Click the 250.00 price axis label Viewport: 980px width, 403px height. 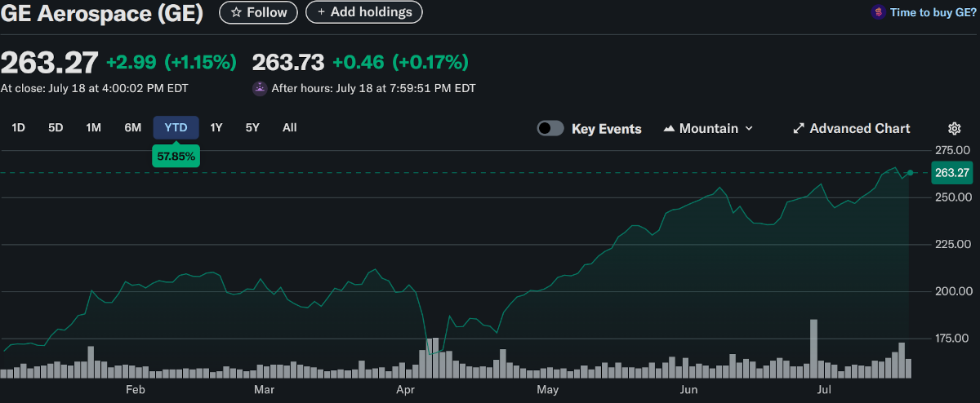coord(952,197)
